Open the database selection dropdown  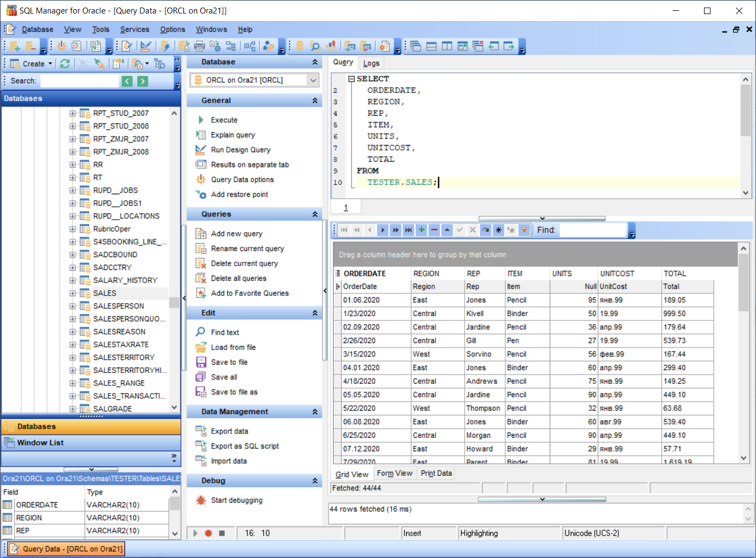pos(313,80)
